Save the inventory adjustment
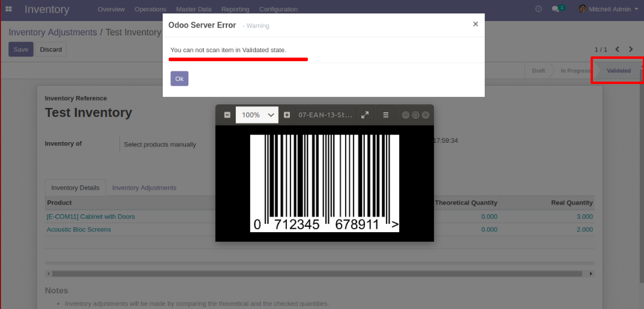This screenshot has width=644, height=309. coord(21,49)
